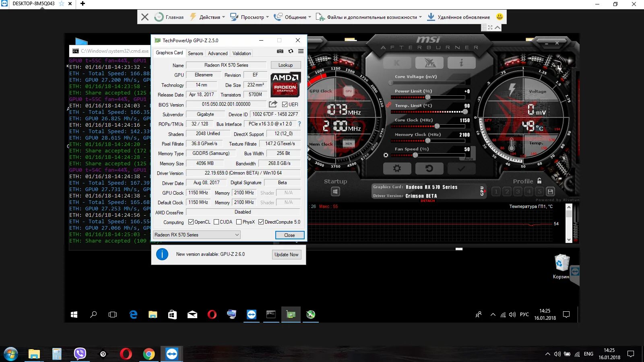Open the Mail app on the remote taskbar
The width and height of the screenshot is (644, 362).
[192, 315]
